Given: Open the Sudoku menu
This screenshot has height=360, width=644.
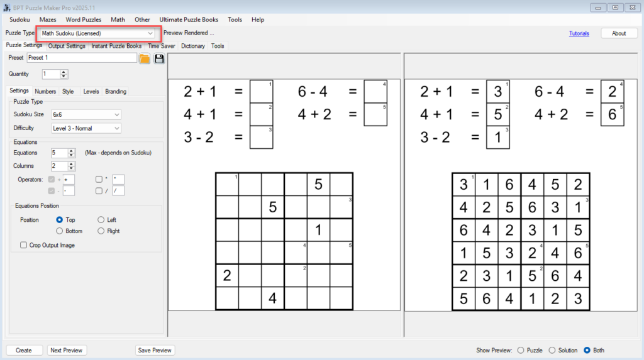Looking at the screenshot, I should point(19,19).
